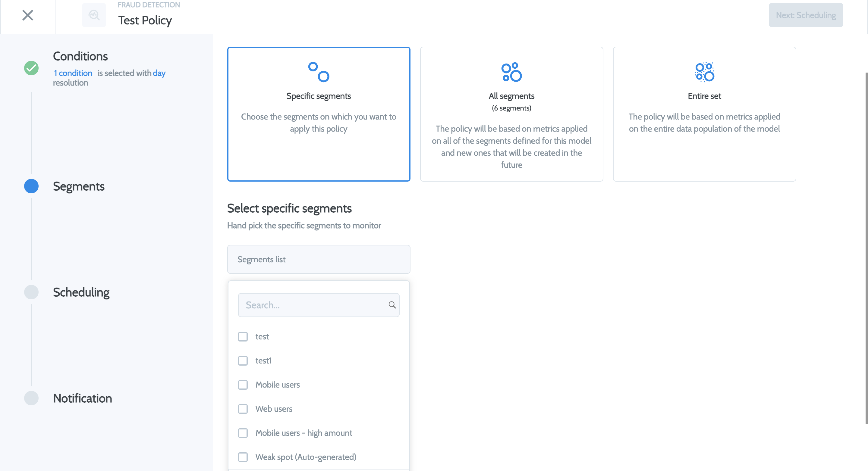The image size is (868, 471).
Task: Click the Next: Scheduling button
Action: 805,15
